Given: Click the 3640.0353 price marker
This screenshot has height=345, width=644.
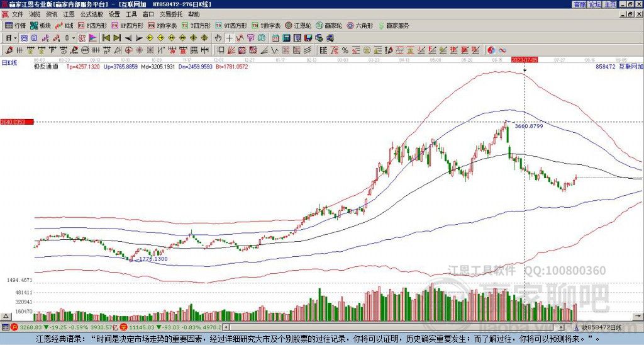Looking at the screenshot, I should tap(17, 122).
